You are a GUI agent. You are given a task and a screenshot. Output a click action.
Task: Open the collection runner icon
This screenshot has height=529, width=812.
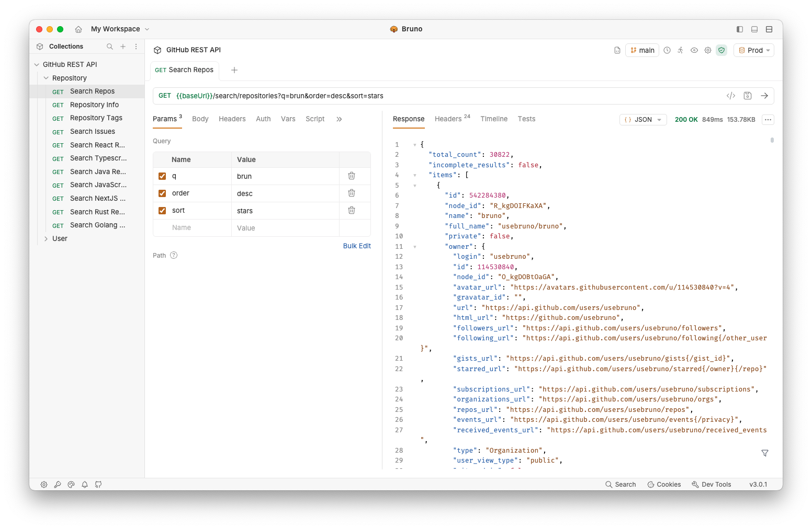[x=680, y=50]
